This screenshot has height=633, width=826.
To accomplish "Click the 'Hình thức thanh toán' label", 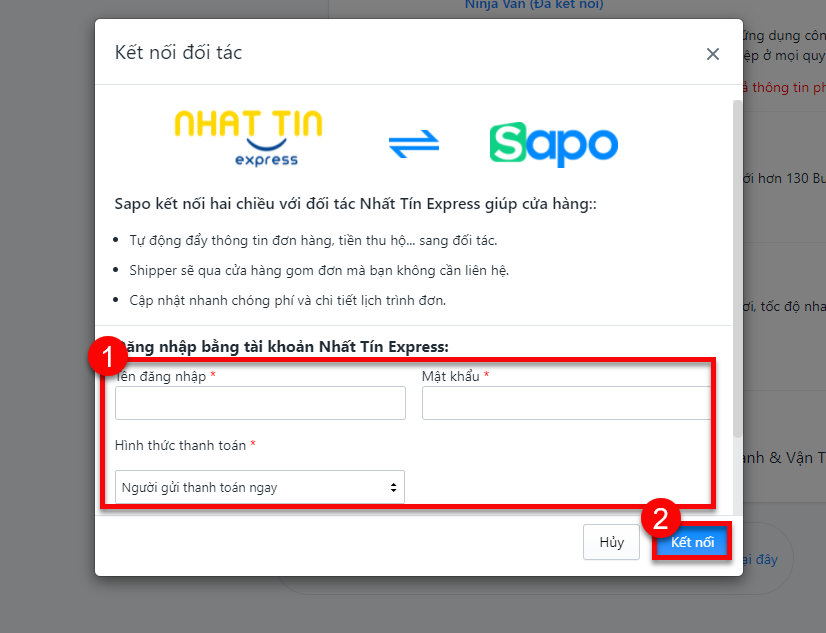I will (x=180, y=446).
